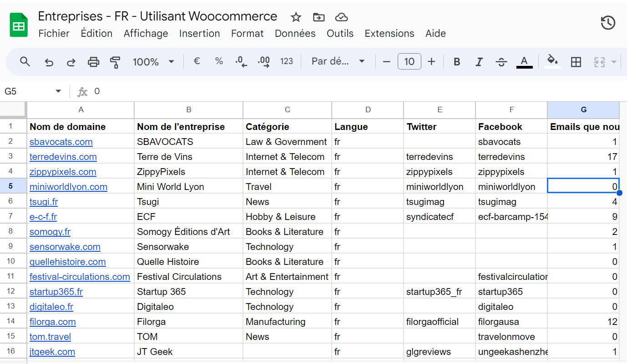Activate paint format tool
The image size is (627, 364).
[116, 62]
